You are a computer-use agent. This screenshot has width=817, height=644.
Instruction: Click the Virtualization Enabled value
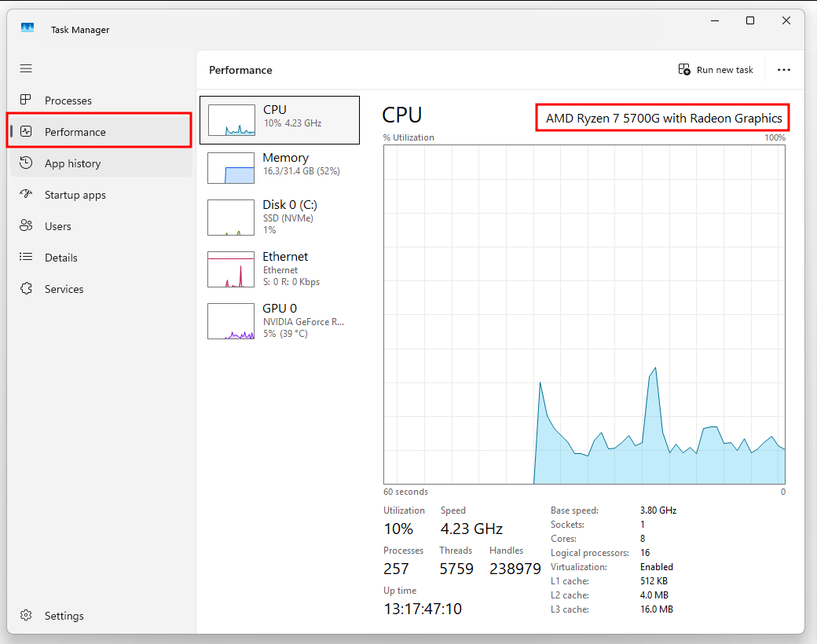coord(657,567)
